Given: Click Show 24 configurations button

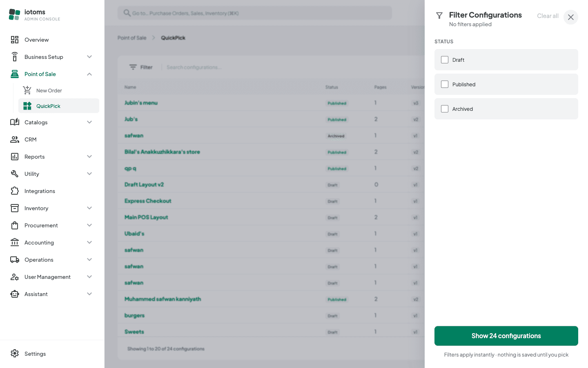Looking at the screenshot, I should tap(506, 336).
